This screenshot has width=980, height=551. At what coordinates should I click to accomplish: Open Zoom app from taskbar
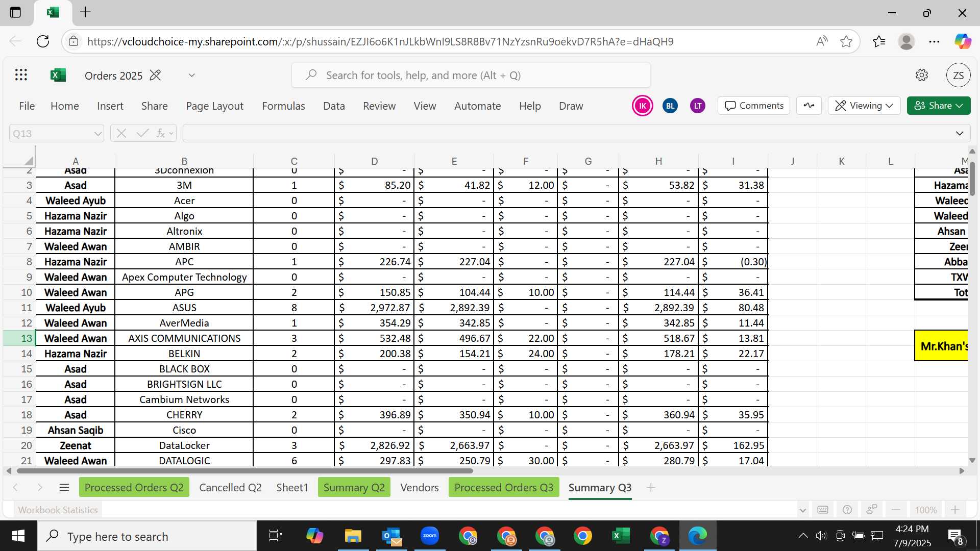coord(430,536)
